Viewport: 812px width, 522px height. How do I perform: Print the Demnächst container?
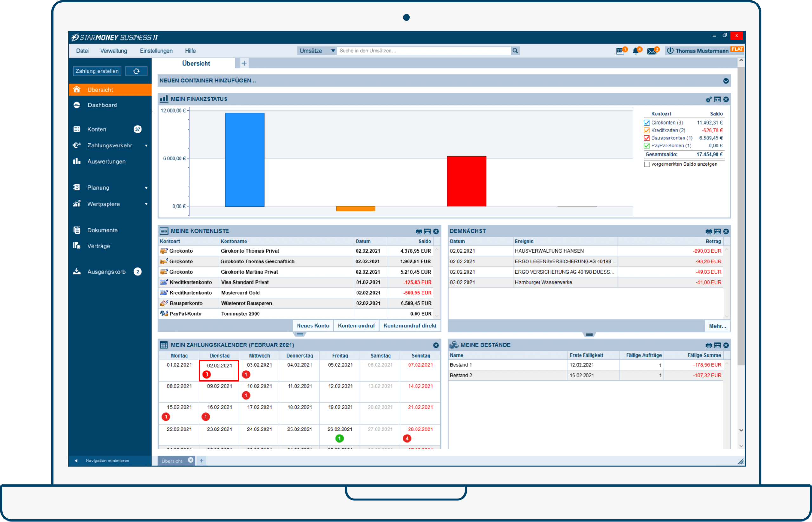[x=709, y=231]
